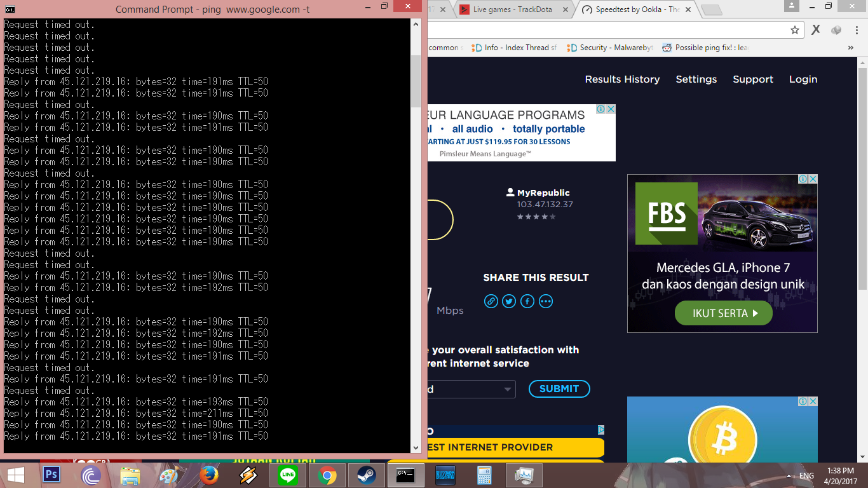This screenshot has height=488, width=868.
Task: Open Results History on Speedtest
Action: tap(622, 79)
